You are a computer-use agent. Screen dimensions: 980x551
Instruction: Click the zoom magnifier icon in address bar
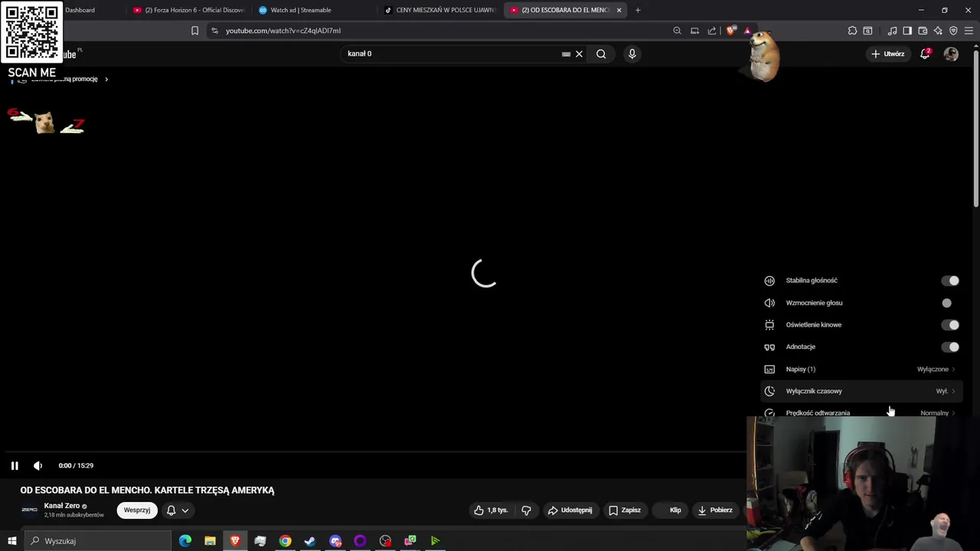[677, 31]
